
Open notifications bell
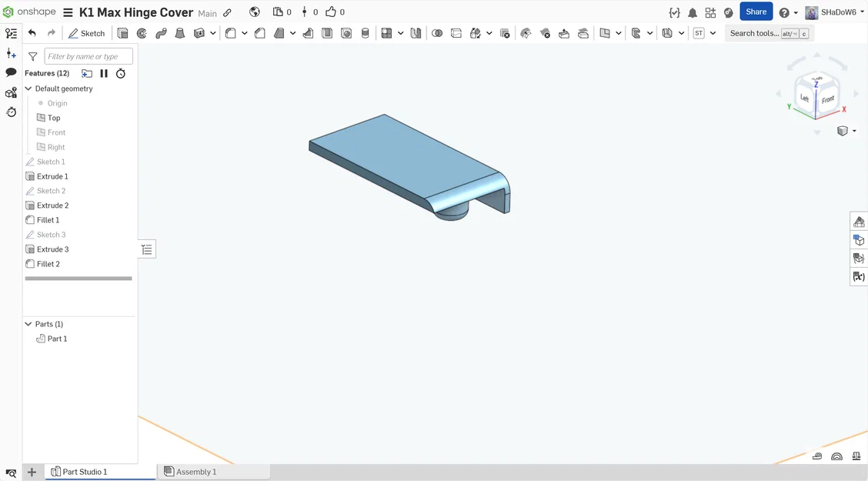coord(693,12)
